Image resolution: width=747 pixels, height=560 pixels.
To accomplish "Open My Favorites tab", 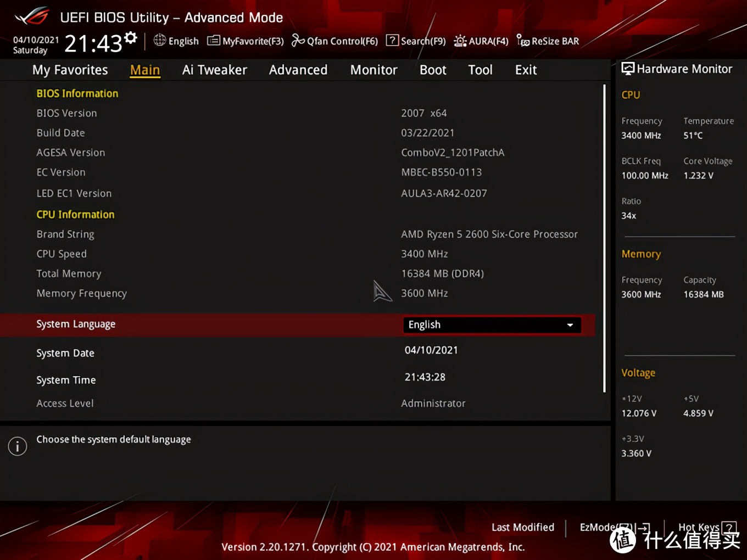I will pos(70,70).
